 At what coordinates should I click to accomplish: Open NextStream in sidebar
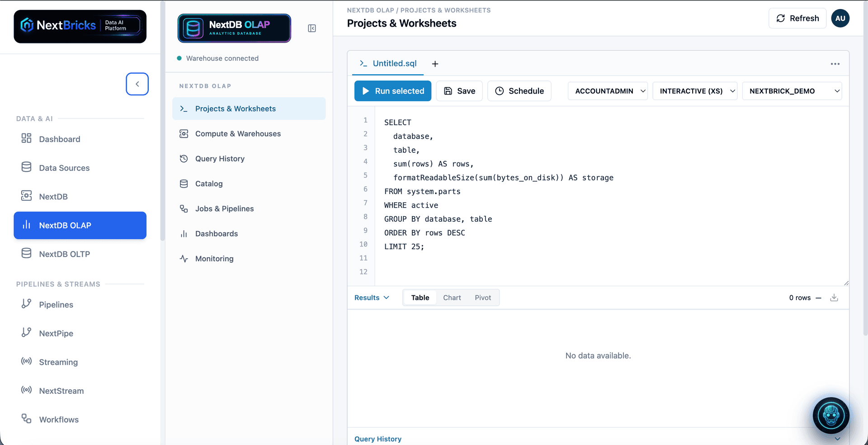(80, 391)
